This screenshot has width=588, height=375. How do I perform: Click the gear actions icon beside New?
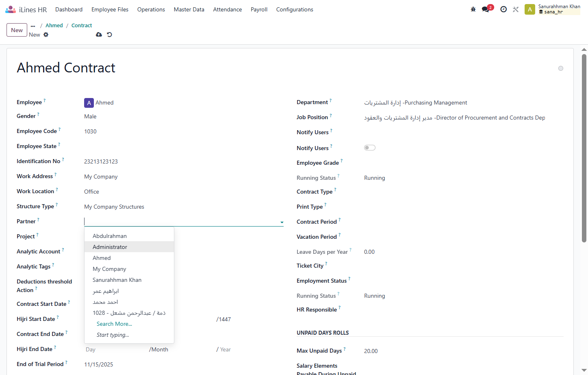tap(46, 35)
